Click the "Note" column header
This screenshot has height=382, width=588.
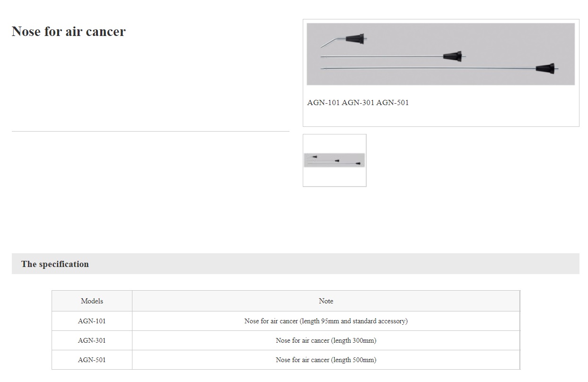326,301
